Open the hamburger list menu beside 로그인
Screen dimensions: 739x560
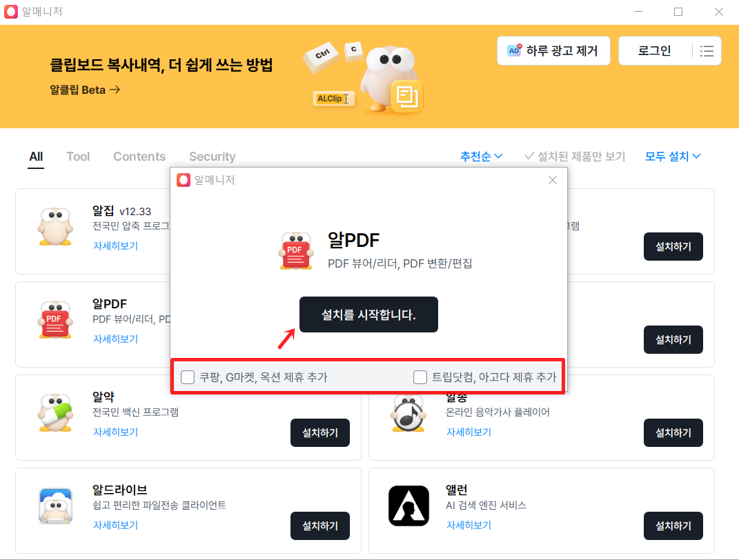707,51
